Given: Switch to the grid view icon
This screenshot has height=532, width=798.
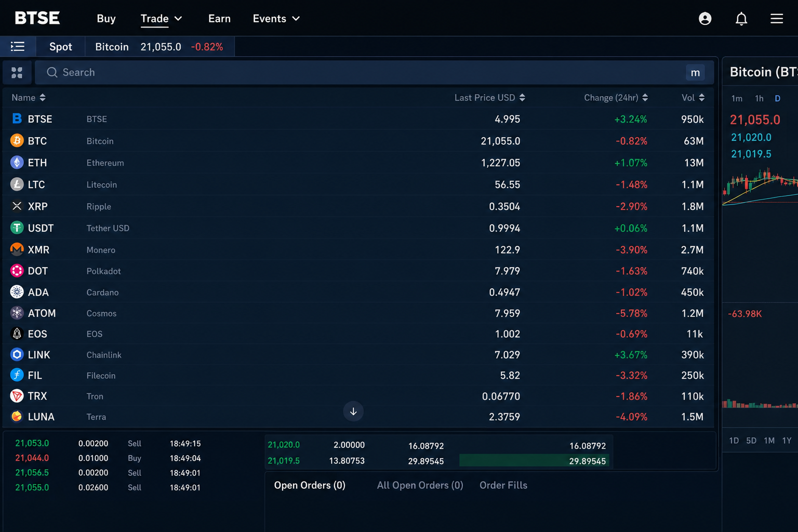Looking at the screenshot, I should pos(17,73).
